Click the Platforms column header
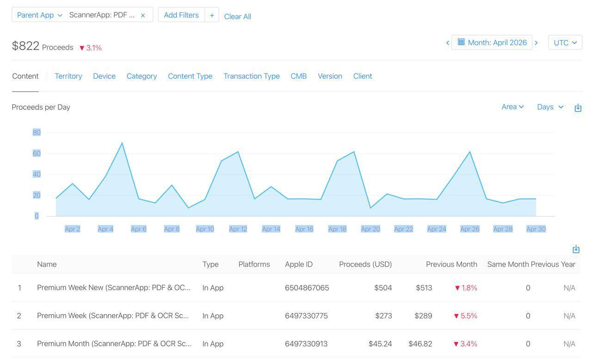Viewport: 592px width, 364px height. coord(254,264)
